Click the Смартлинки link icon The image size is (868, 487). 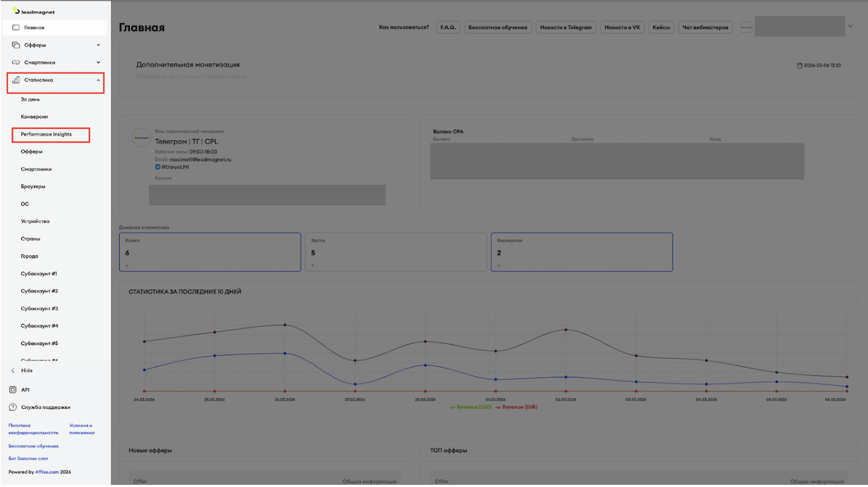coord(16,63)
